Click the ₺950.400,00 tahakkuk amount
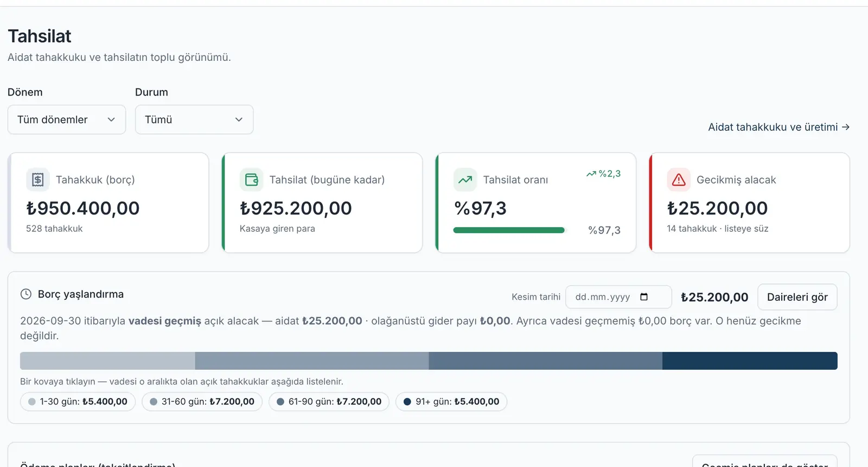The image size is (868, 467). (83, 208)
